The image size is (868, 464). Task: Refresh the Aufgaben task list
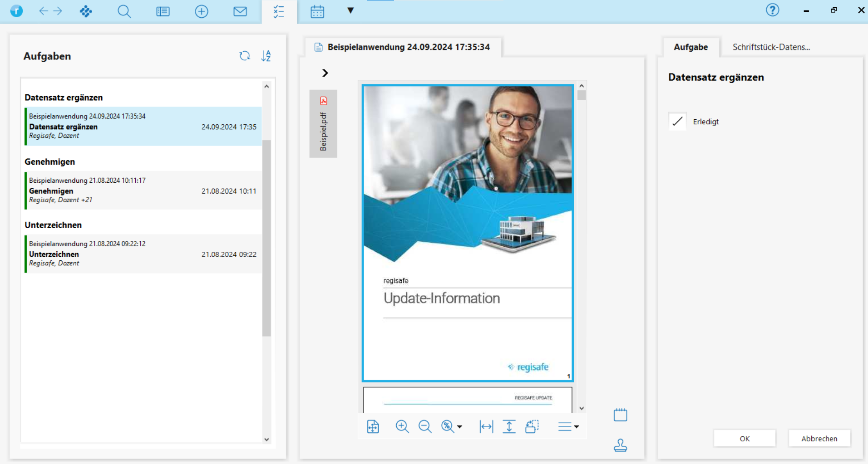click(245, 56)
